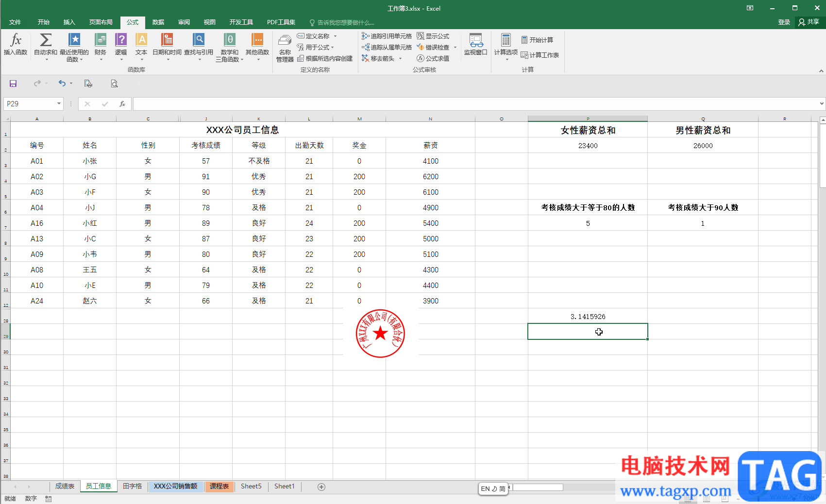
Task: Expand the Define Name (定义名称) dropdown arrow
Action: pyautogui.click(x=335, y=36)
